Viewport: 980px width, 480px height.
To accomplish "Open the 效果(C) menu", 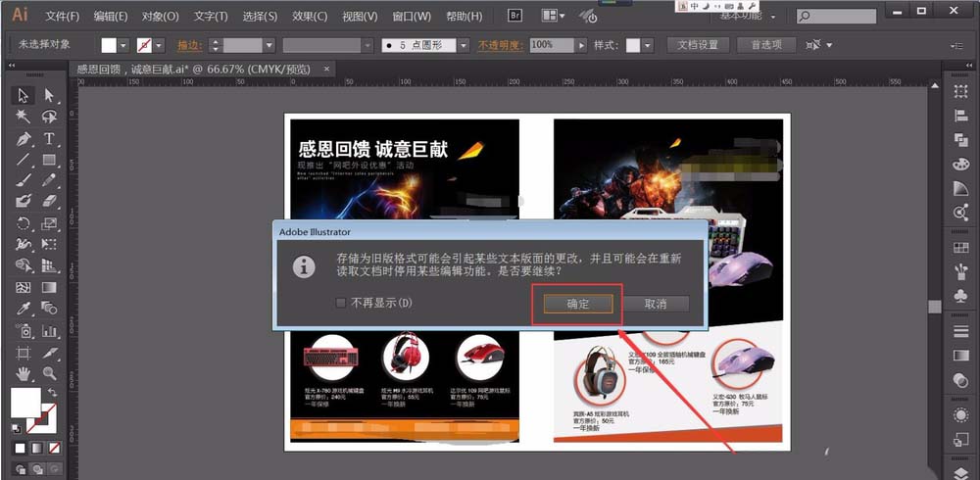I will tap(310, 17).
